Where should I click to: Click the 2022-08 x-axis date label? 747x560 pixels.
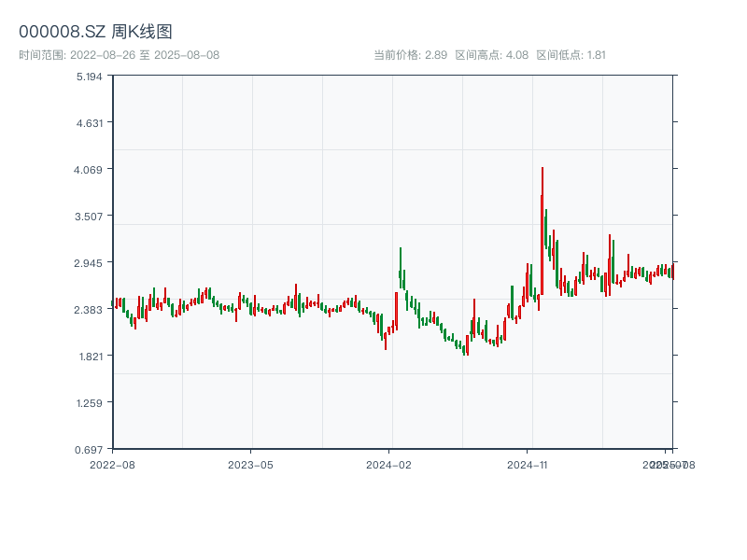[112, 464]
